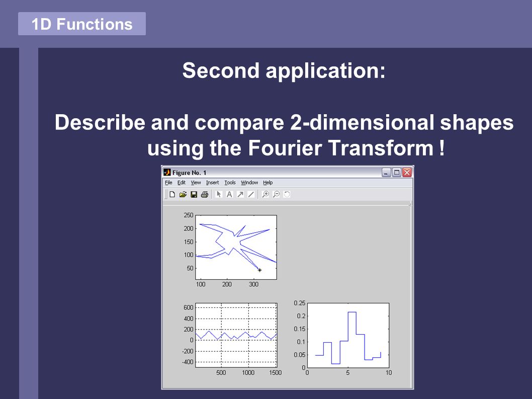The height and width of the screenshot is (399, 532).
Task: Click the Second application: heading
Action: pos(284,70)
